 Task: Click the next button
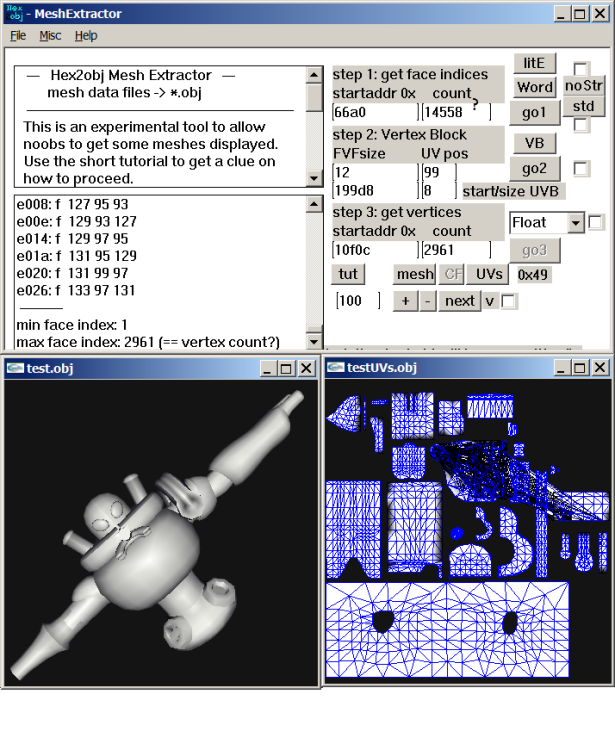coord(460,301)
